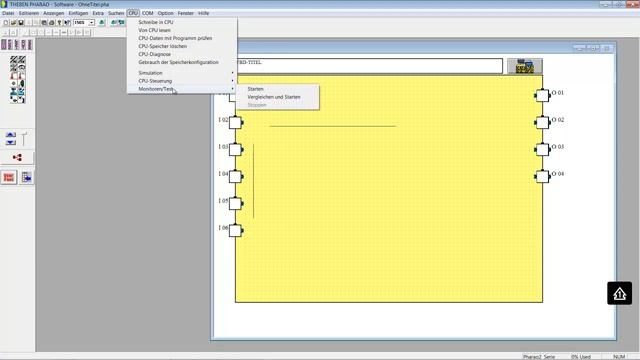Open the Einfügen menu
640x360 pixels.
point(78,13)
